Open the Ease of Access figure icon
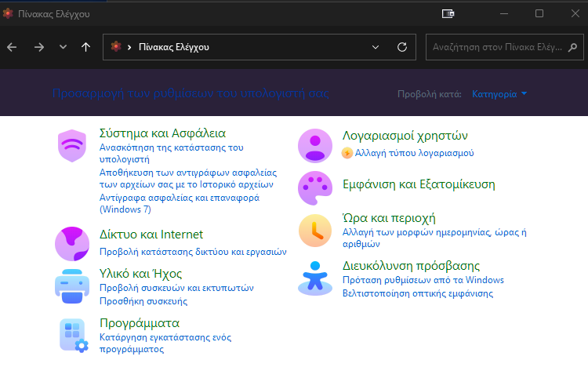 tap(315, 278)
